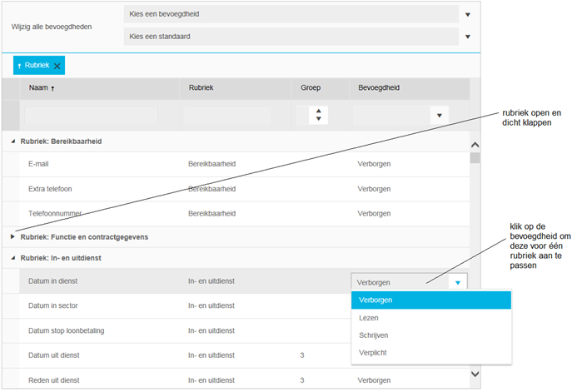Open the 'Kies een bevoegdheid' dropdown

[467, 15]
